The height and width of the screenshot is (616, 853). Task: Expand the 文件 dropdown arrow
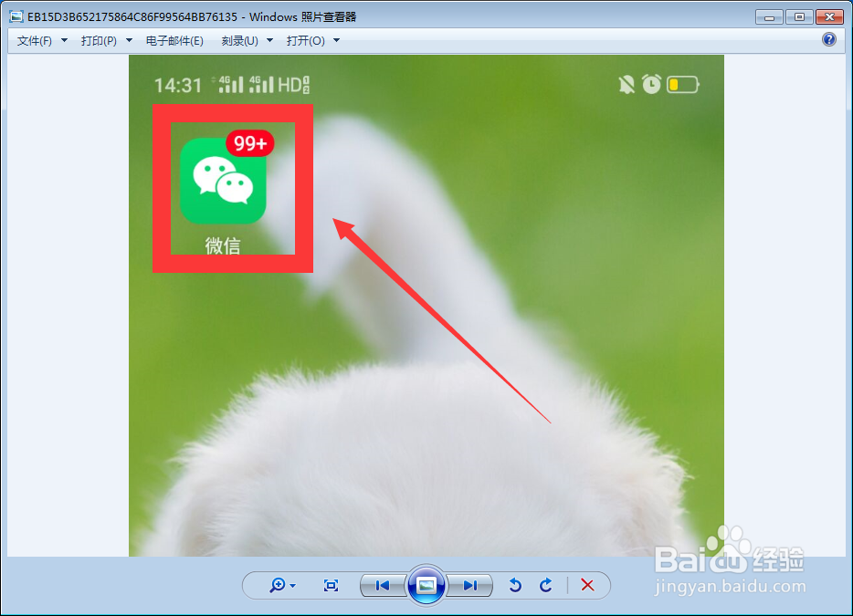[x=64, y=40]
